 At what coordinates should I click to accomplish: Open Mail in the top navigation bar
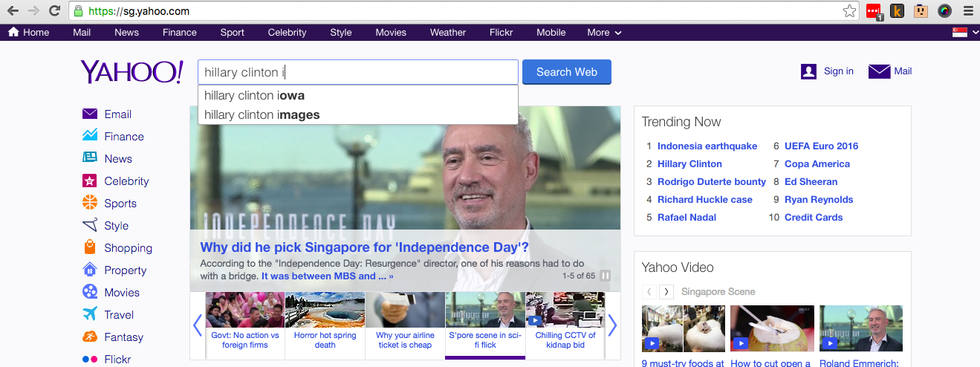82,33
